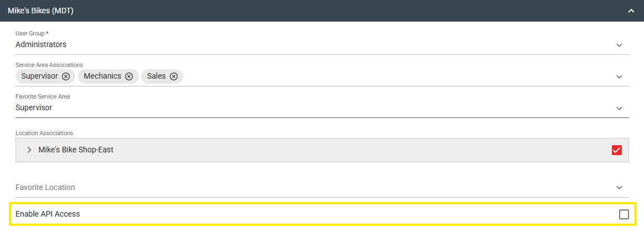Open the User Group dropdown arrow
The width and height of the screenshot is (644, 236).
(x=619, y=45)
